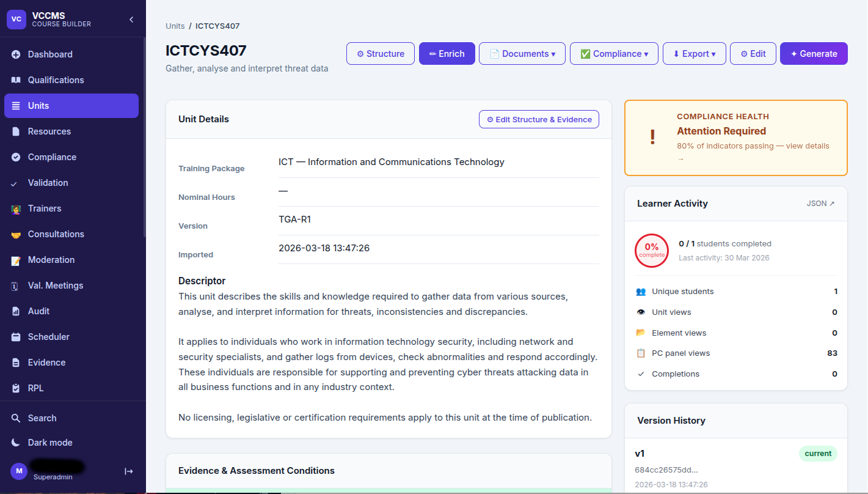
Task: Click the Dashboard plus icon
Action: pos(16,54)
